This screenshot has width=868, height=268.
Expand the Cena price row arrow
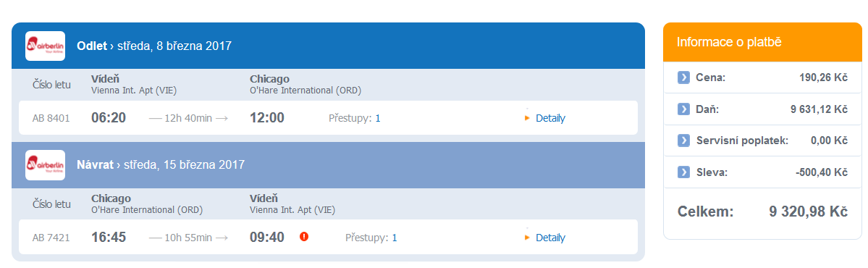coord(683,78)
